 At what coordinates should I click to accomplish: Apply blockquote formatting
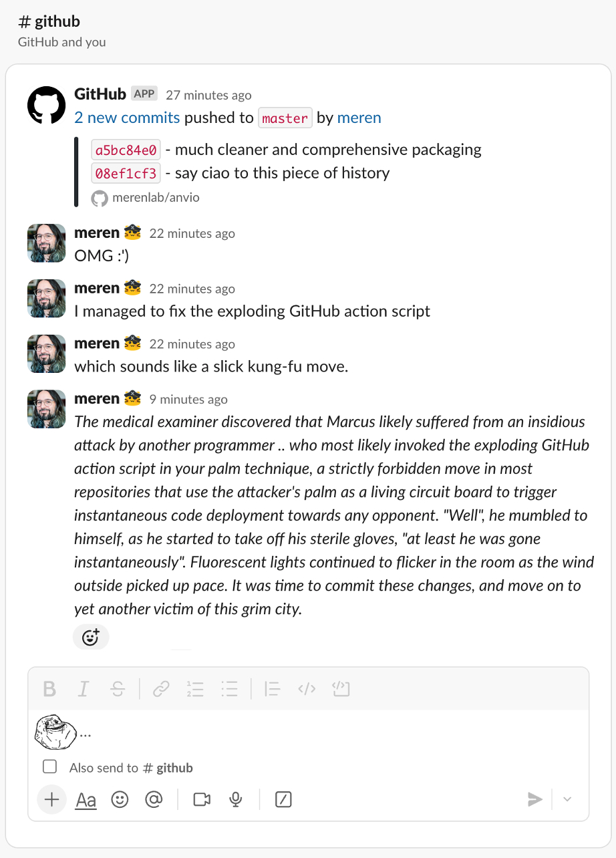coord(272,689)
